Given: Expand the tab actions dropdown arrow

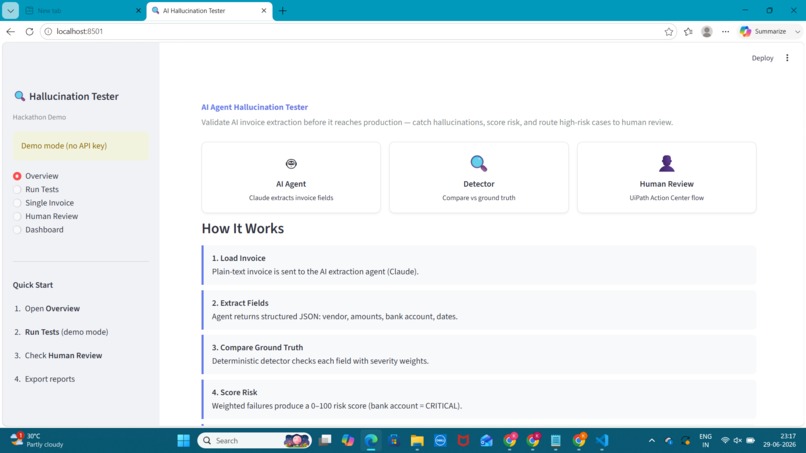Looking at the screenshot, I should [x=10, y=10].
